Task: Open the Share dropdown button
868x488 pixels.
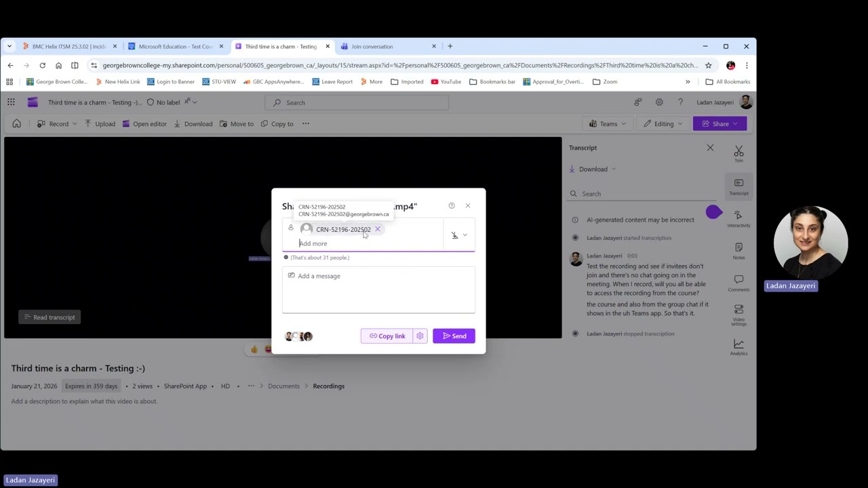Action: pos(719,124)
